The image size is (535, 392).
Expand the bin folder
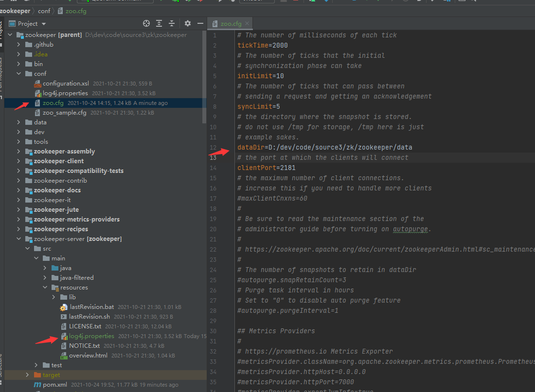(19, 64)
